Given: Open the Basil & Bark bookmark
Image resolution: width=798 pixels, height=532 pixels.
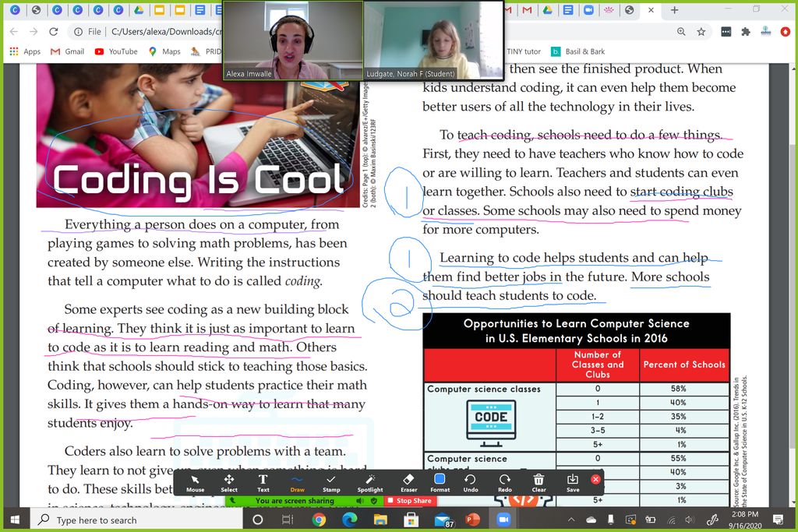Looking at the screenshot, I should [579, 51].
